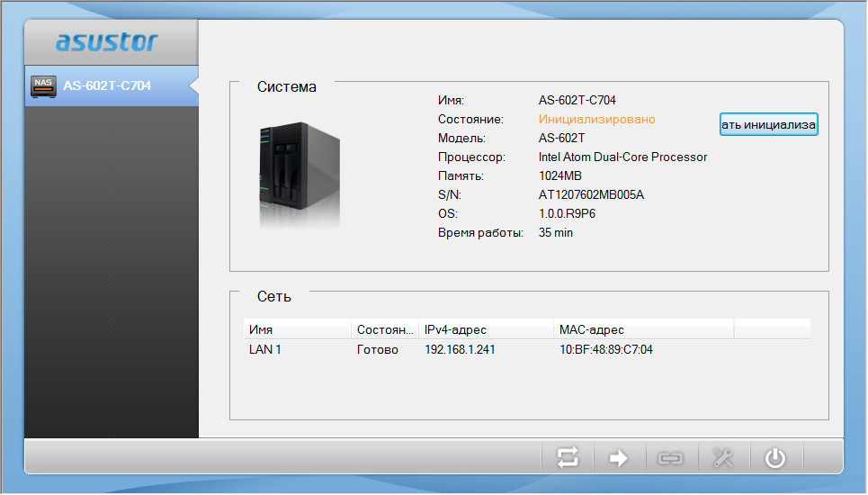This screenshot has height=495, width=868.
Task: Click the wrench and screwdriver tools icon
Action: click(x=722, y=458)
